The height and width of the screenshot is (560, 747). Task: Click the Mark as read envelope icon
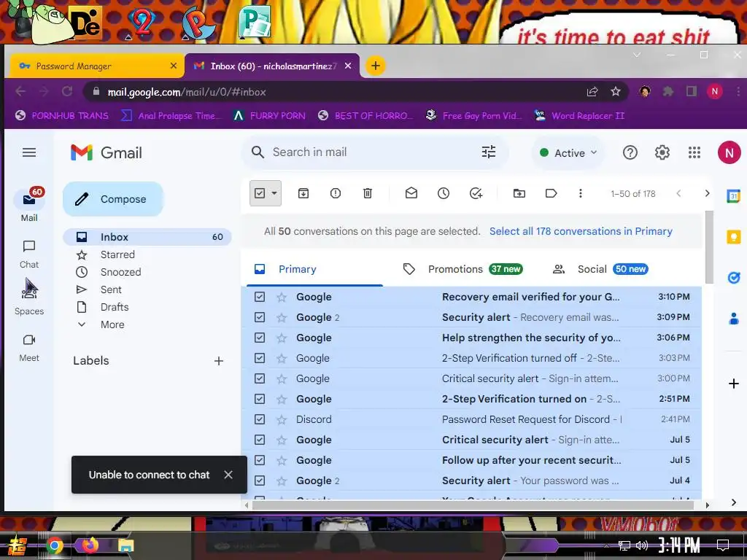pos(411,193)
